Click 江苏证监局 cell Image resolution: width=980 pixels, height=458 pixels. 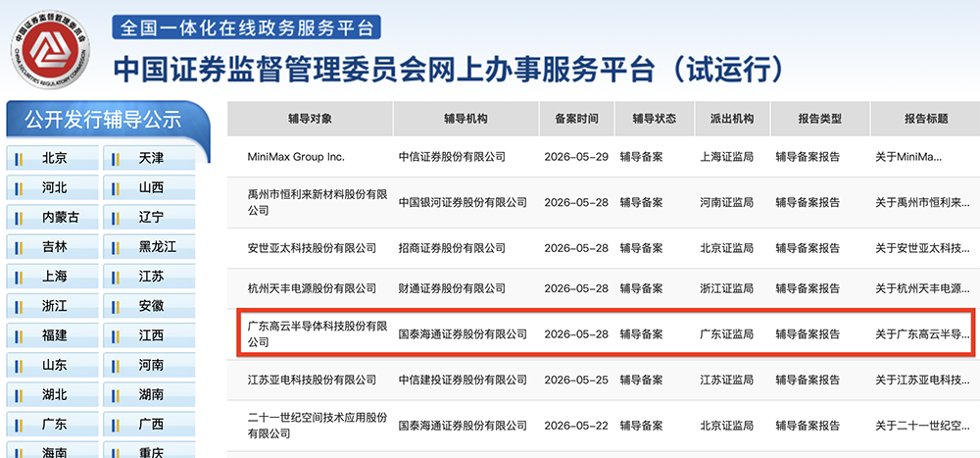tap(727, 380)
